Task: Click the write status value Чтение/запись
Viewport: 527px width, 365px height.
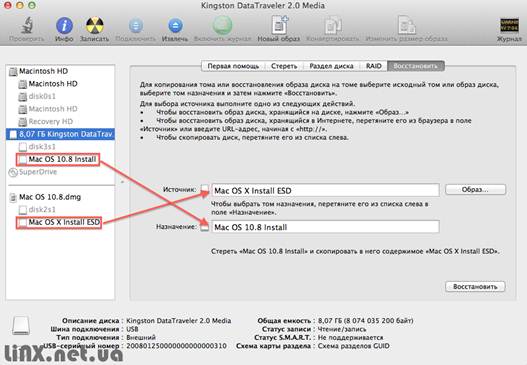Action: [x=342, y=329]
